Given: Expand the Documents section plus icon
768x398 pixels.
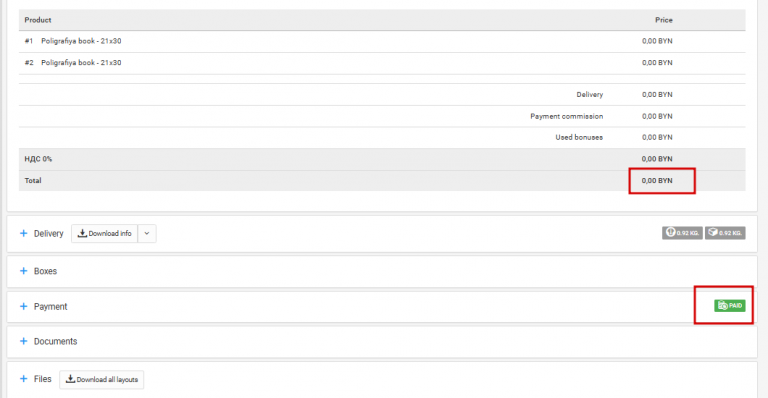Looking at the screenshot, I should 24,341.
